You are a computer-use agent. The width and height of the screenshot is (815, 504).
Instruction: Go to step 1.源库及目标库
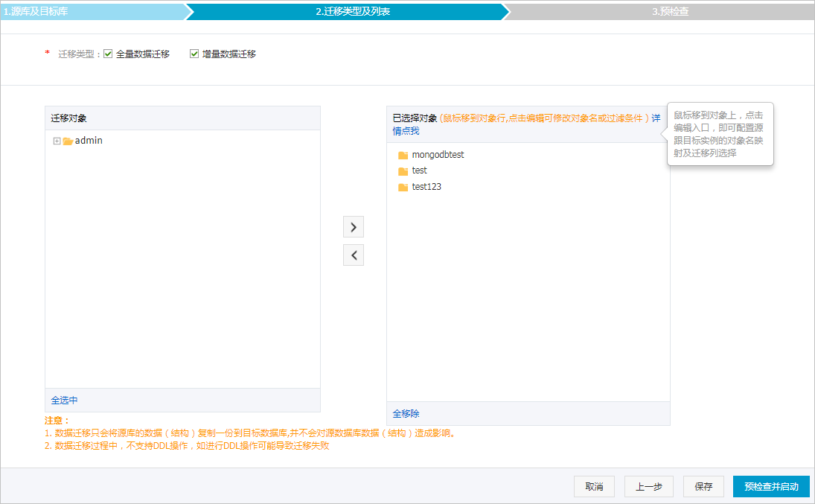coord(92,11)
